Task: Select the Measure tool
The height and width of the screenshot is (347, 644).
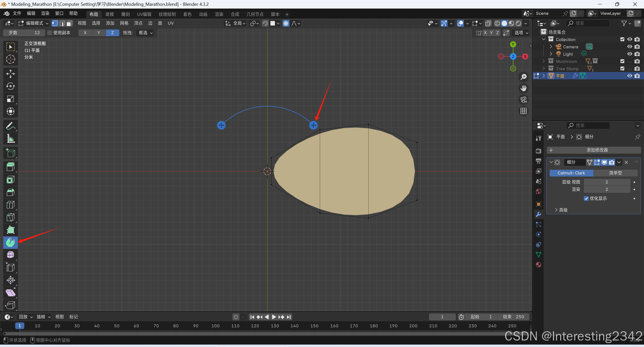Action: pos(10,138)
